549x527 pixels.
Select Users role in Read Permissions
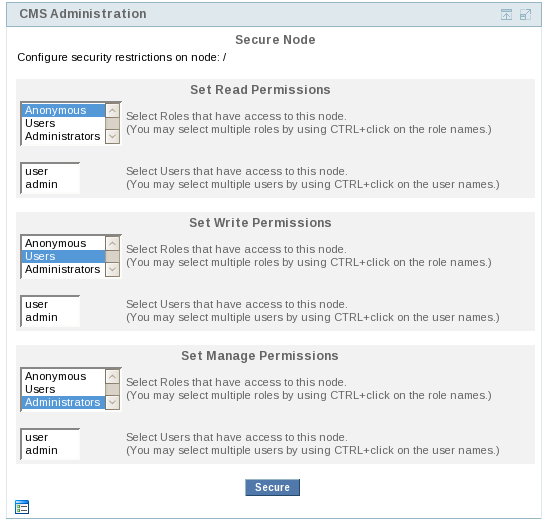(63, 124)
